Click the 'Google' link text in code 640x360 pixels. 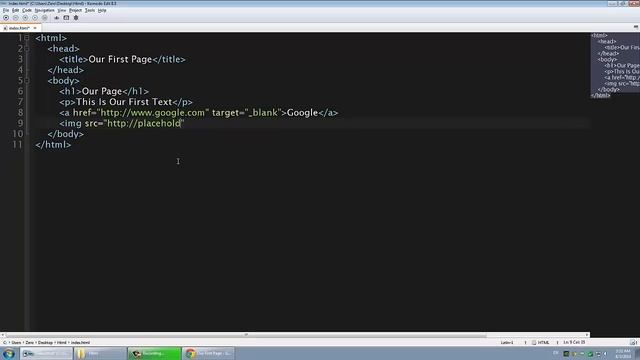302,113
